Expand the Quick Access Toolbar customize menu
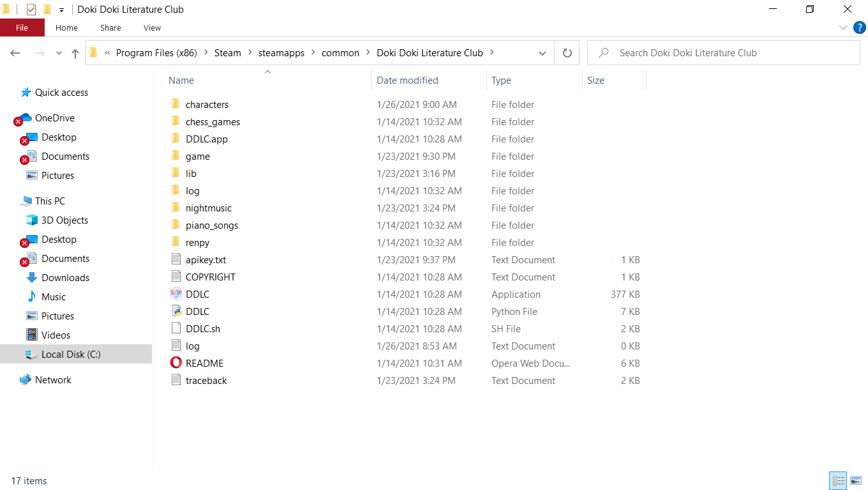 61,10
